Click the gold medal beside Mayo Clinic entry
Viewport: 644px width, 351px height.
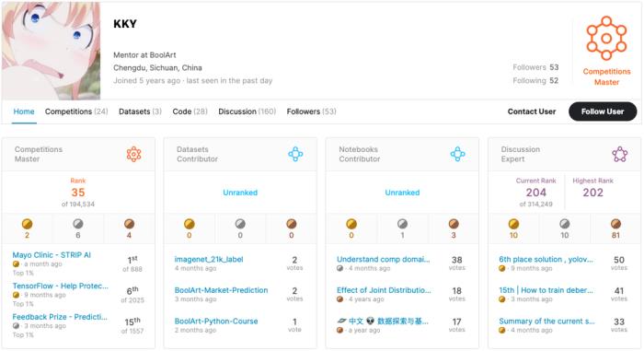16,264
